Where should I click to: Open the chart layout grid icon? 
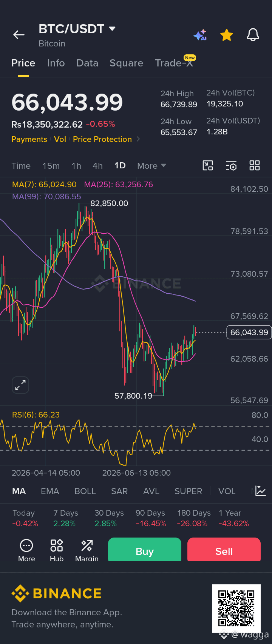click(255, 165)
